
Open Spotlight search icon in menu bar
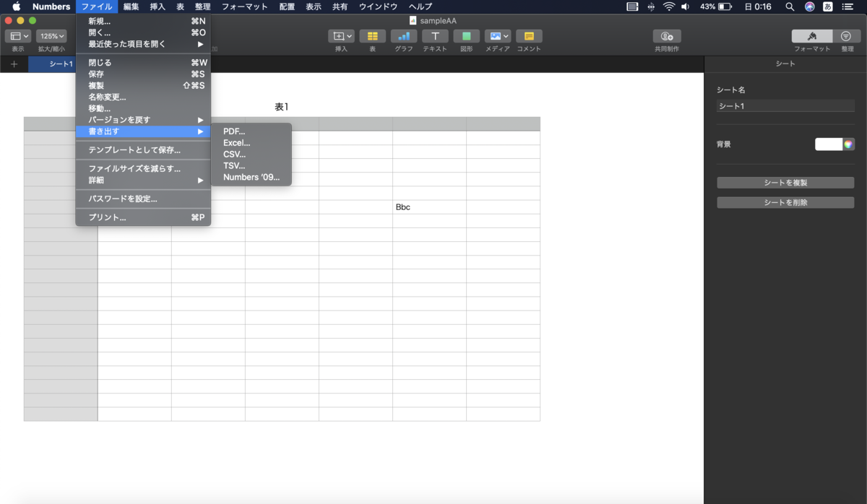coord(790,6)
